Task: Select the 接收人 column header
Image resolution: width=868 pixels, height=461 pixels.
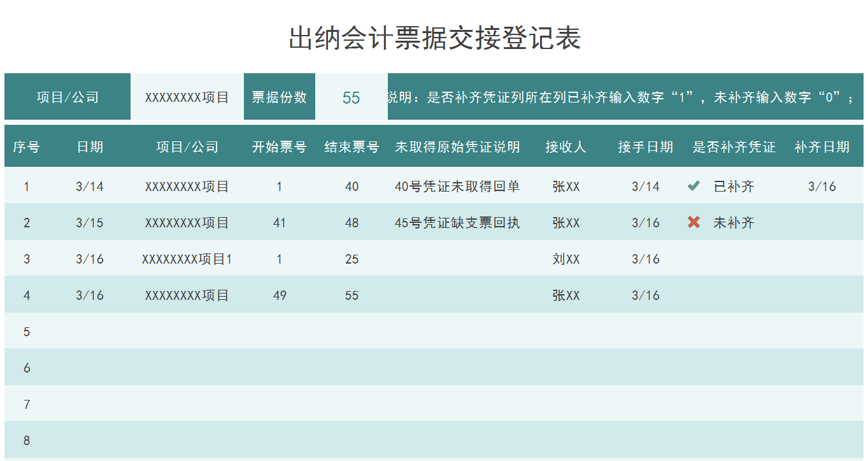Action: 566,146
